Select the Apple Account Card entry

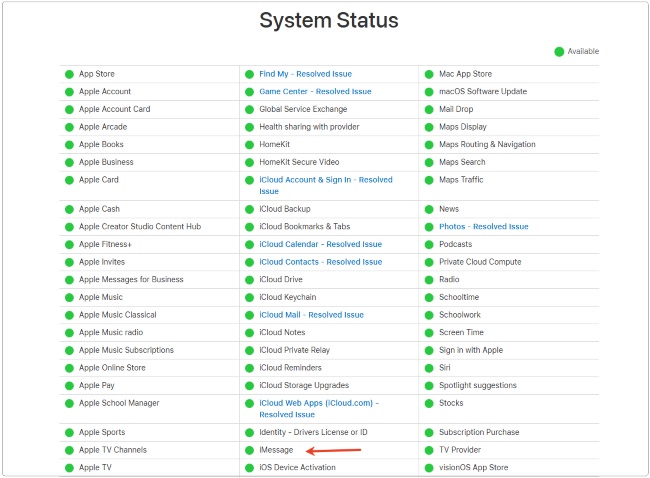coord(115,109)
